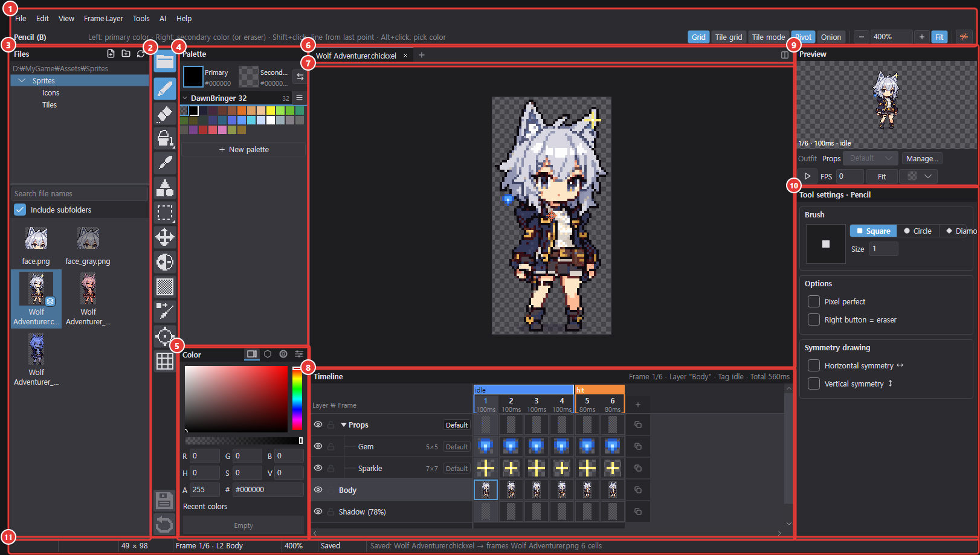Open the Frame-Layer menu

[x=103, y=19]
